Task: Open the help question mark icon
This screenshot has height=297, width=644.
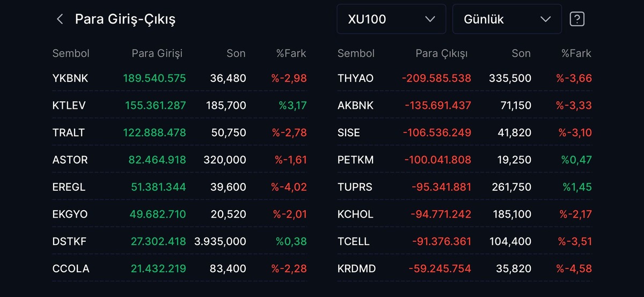Action: [577, 19]
